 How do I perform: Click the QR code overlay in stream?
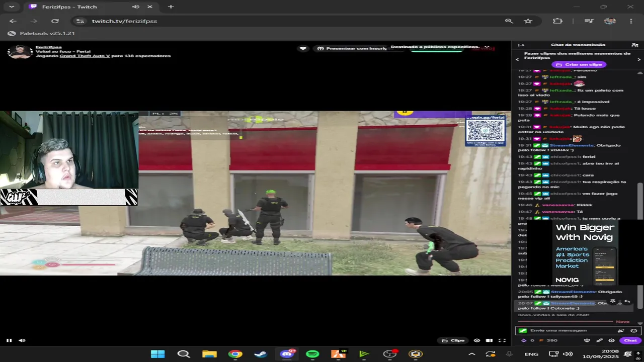coord(485,130)
